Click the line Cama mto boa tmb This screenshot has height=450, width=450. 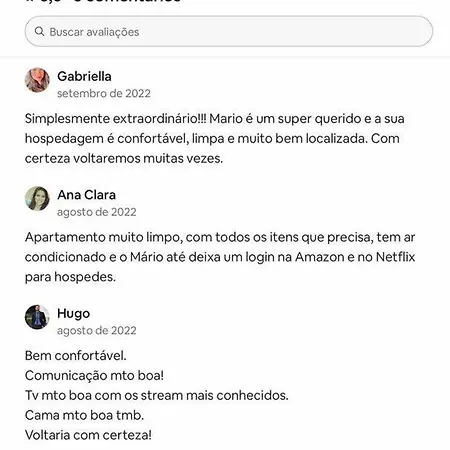pos(84,415)
